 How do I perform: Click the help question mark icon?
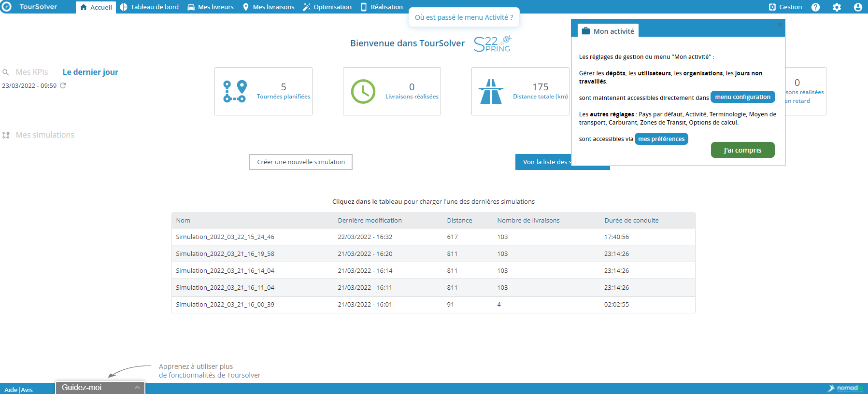click(x=815, y=7)
